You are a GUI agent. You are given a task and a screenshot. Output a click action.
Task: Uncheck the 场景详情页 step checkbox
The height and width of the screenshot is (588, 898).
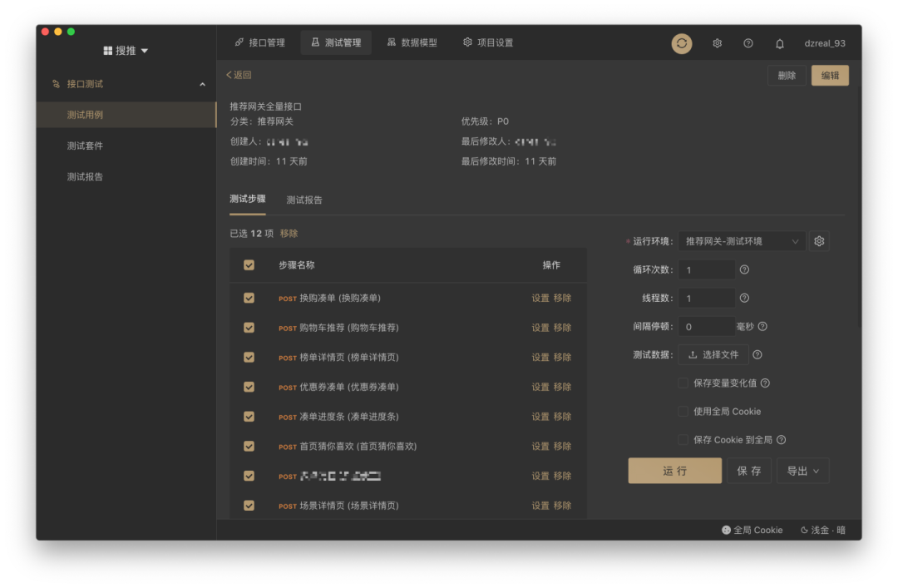(249, 506)
